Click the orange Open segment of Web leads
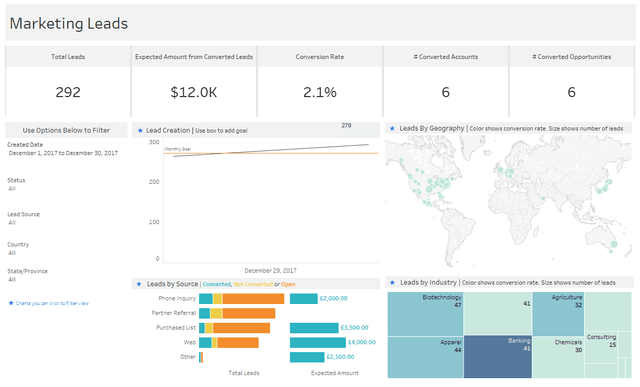This screenshot has height=387, width=640. pos(238,343)
